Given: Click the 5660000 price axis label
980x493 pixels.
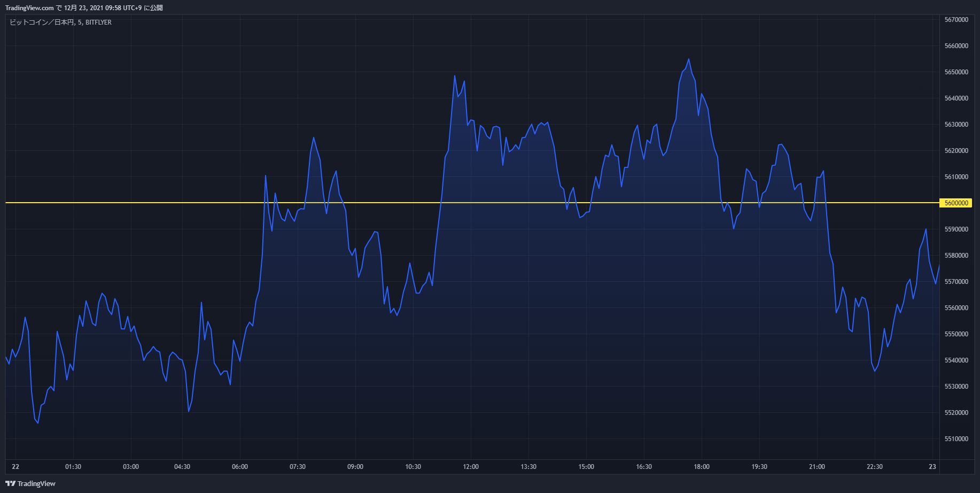Looking at the screenshot, I should (956, 46).
